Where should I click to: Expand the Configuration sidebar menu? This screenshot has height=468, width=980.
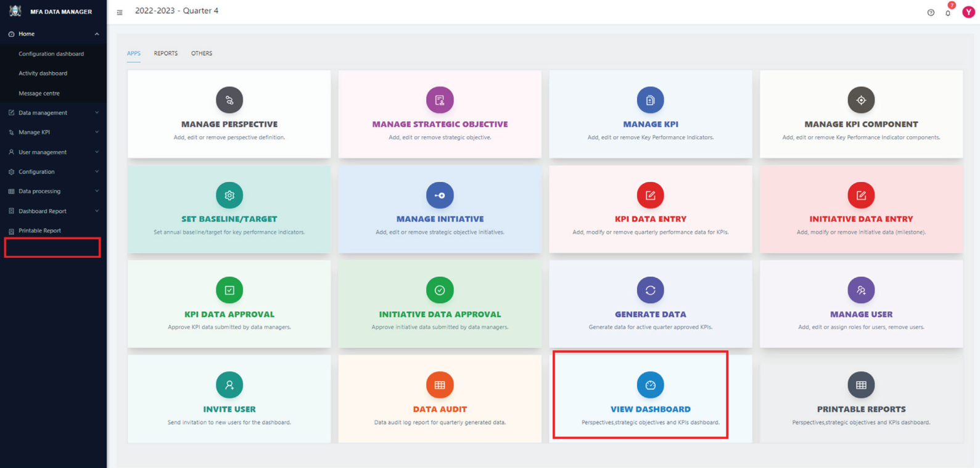point(53,171)
